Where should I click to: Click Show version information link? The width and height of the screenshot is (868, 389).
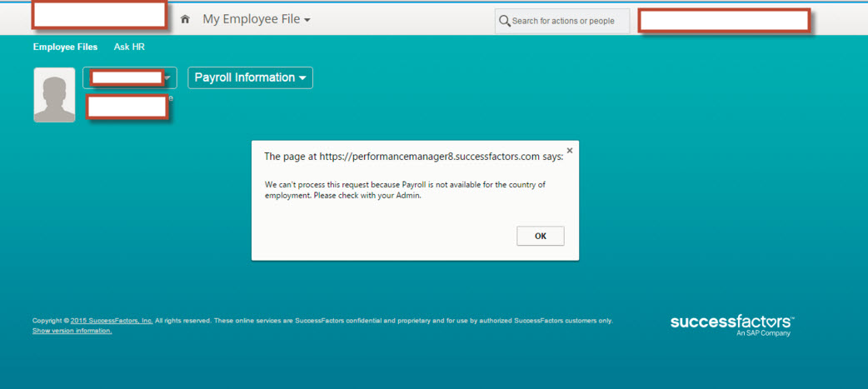pyautogui.click(x=72, y=331)
